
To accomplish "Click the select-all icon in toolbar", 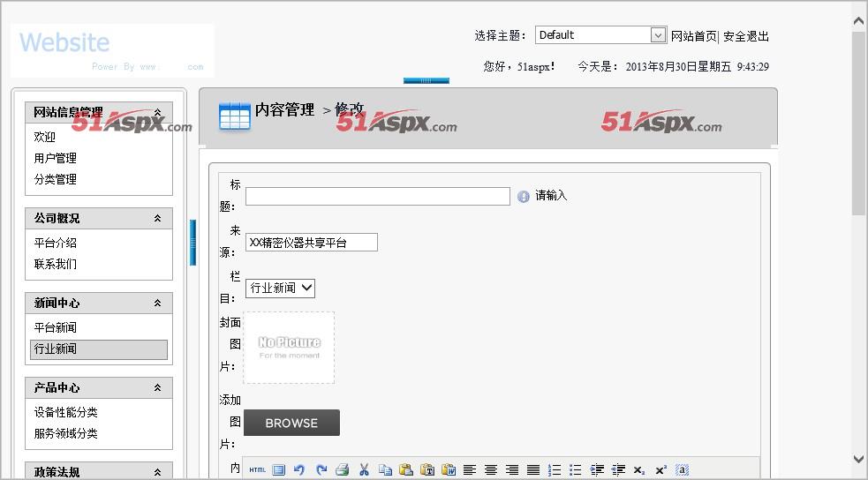I will [682, 470].
